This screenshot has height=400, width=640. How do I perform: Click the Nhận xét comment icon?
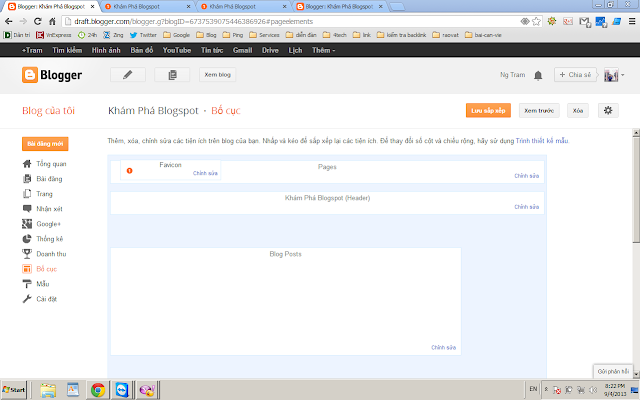tap(27, 209)
